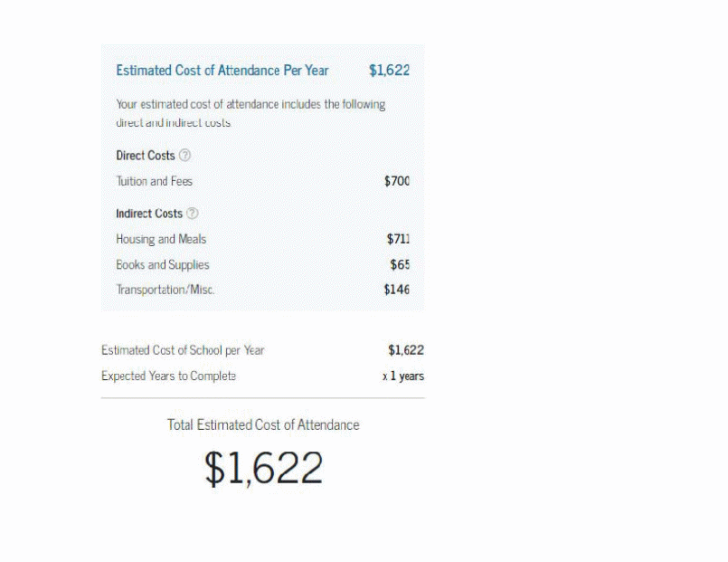This screenshot has width=728, height=562.
Task: Click the x 1 years value
Action: (403, 376)
